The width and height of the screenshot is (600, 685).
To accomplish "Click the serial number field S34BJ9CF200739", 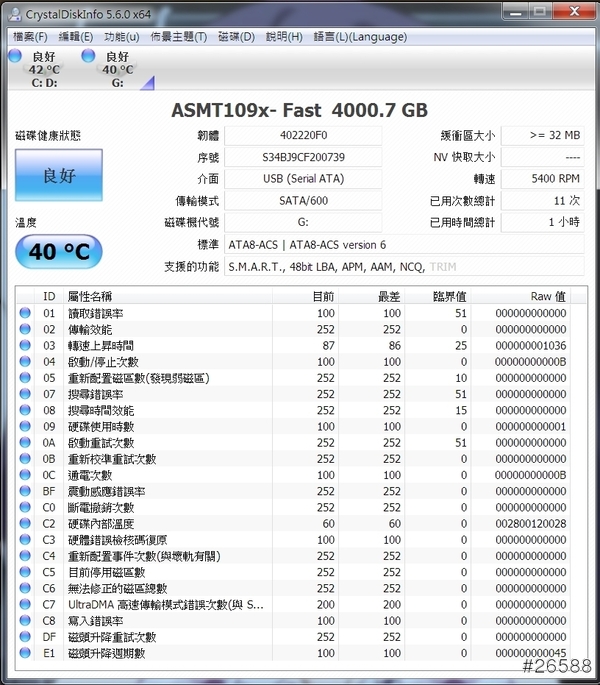I will (x=302, y=157).
